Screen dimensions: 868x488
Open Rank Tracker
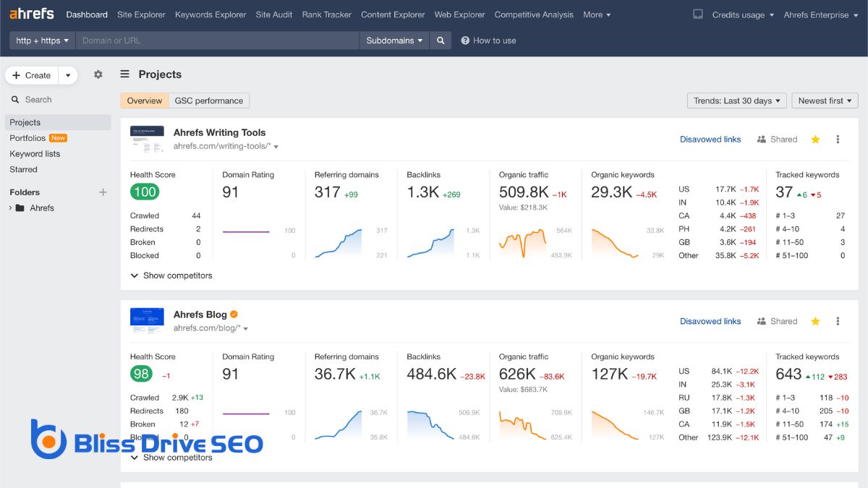point(327,14)
